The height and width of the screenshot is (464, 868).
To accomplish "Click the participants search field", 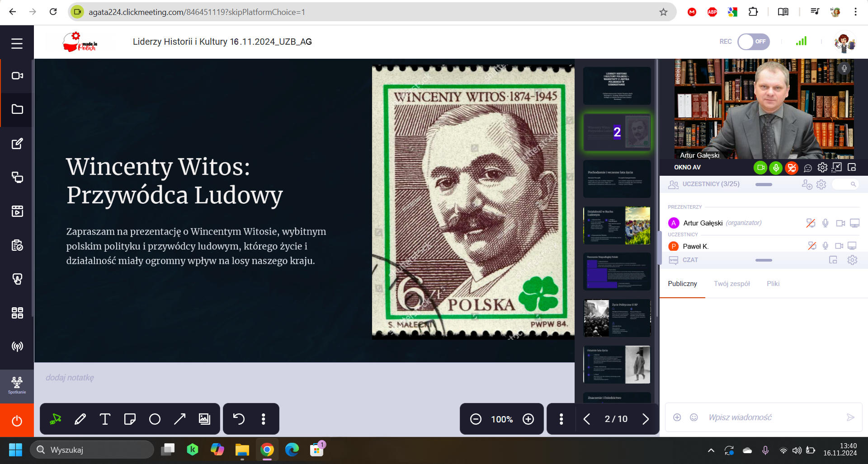I will [x=845, y=184].
